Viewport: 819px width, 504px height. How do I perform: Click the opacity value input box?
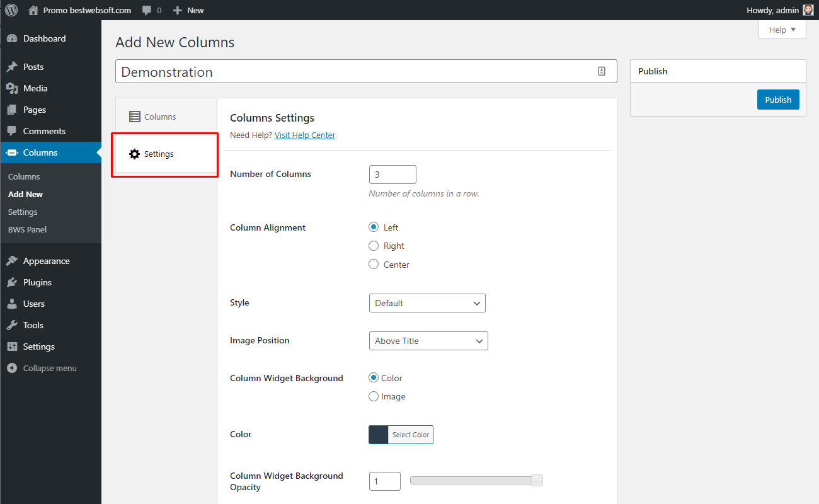pos(385,481)
